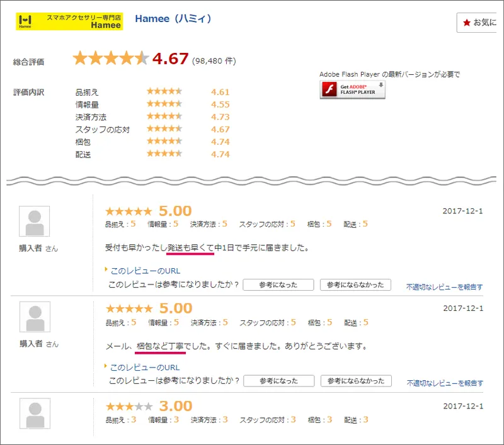Open このレビューのURL under the 受付も早かった review

pos(146,271)
